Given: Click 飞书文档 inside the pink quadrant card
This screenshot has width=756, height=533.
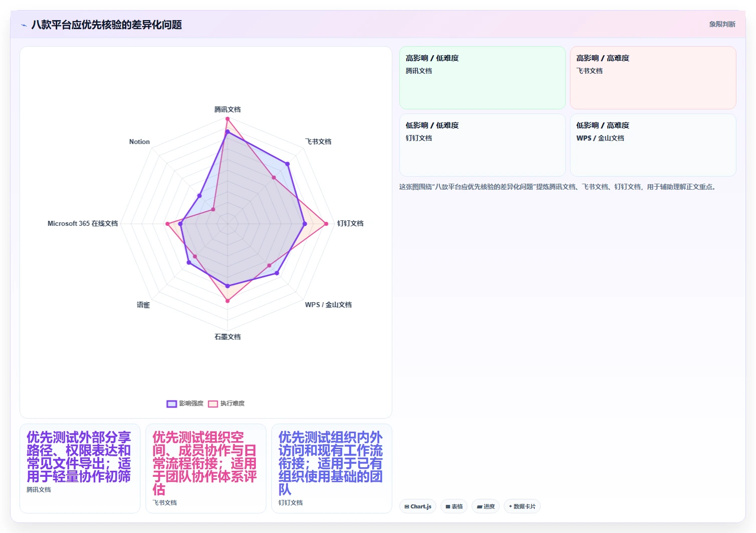Looking at the screenshot, I should pos(589,71).
